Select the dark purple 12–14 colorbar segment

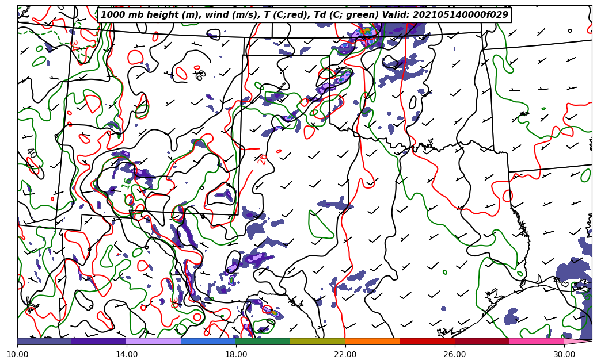99,341
